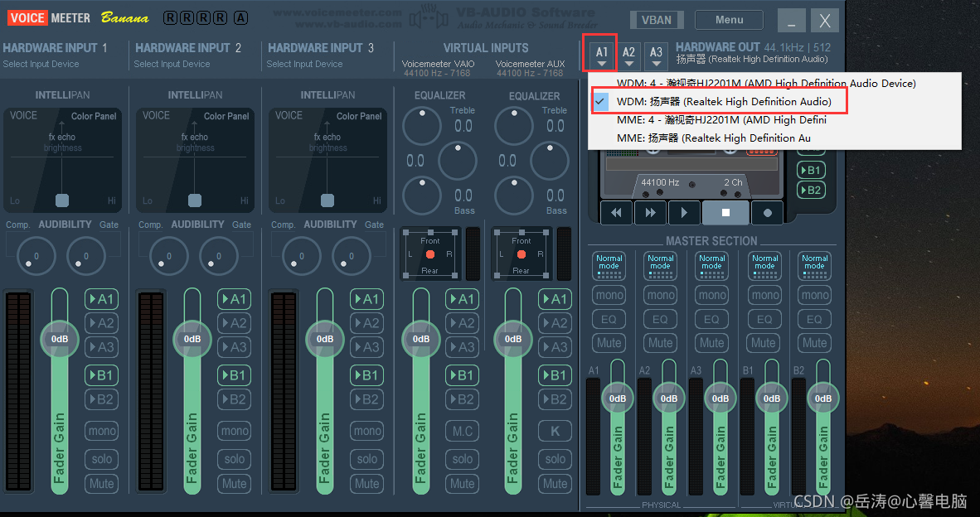Screen dimensions: 980x517
Task: Open the A1 hardware output selector
Action: (x=601, y=56)
